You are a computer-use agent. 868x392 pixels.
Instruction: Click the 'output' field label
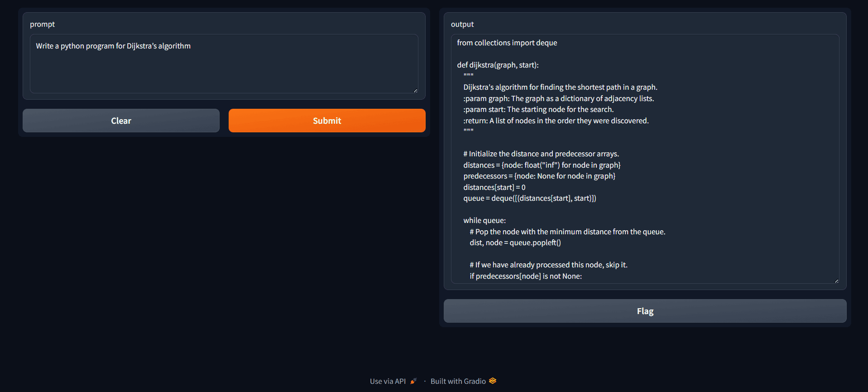pyautogui.click(x=462, y=24)
